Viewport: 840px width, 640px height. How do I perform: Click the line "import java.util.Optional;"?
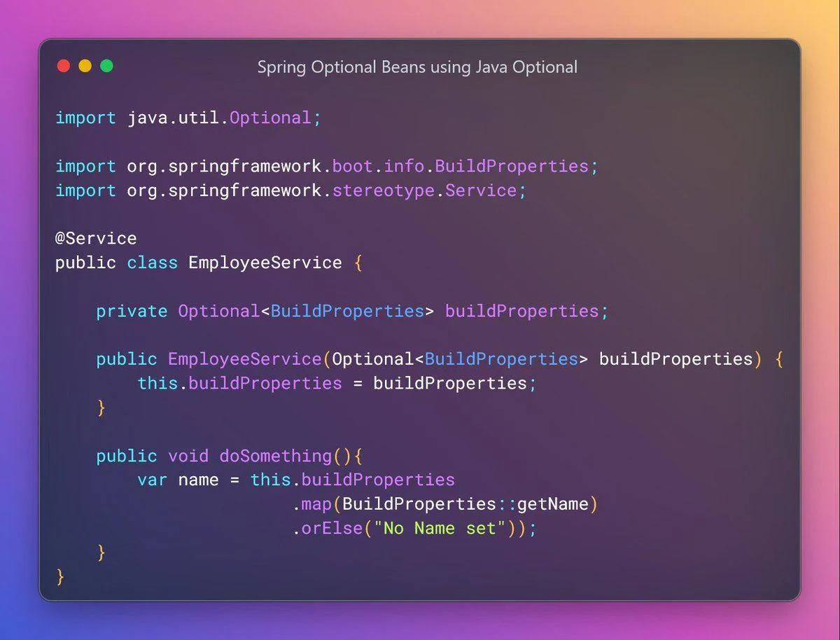[188, 118]
